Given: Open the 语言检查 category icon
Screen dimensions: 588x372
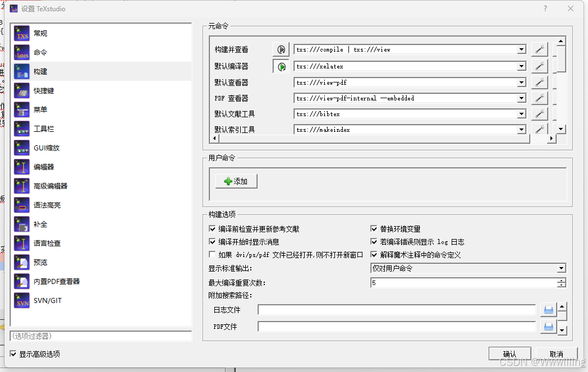Looking at the screenshot, I should (22, 244).
